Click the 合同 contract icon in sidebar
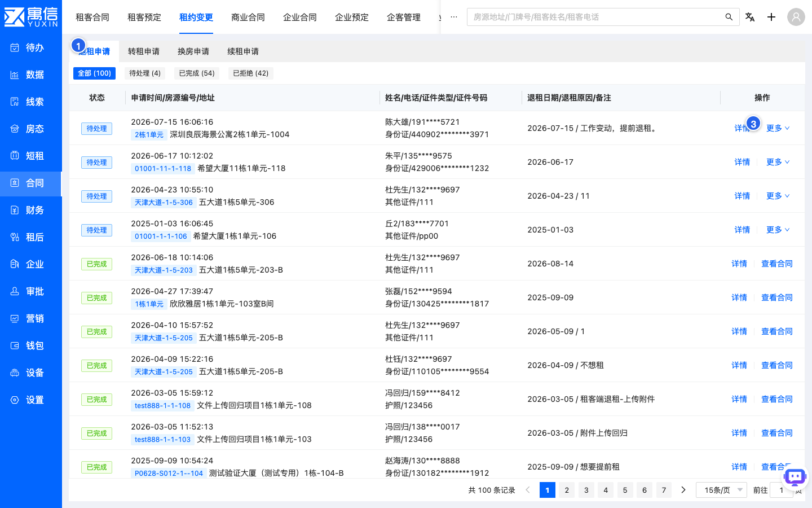The width and height of the screenshot is (812, 508). 15,183
